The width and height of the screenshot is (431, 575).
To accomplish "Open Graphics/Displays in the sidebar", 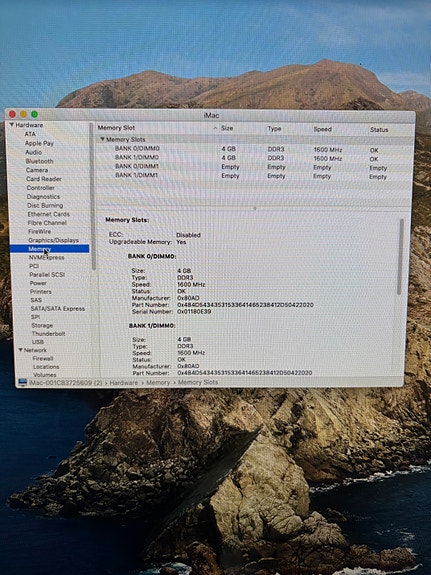I will [x=54, y=240].
